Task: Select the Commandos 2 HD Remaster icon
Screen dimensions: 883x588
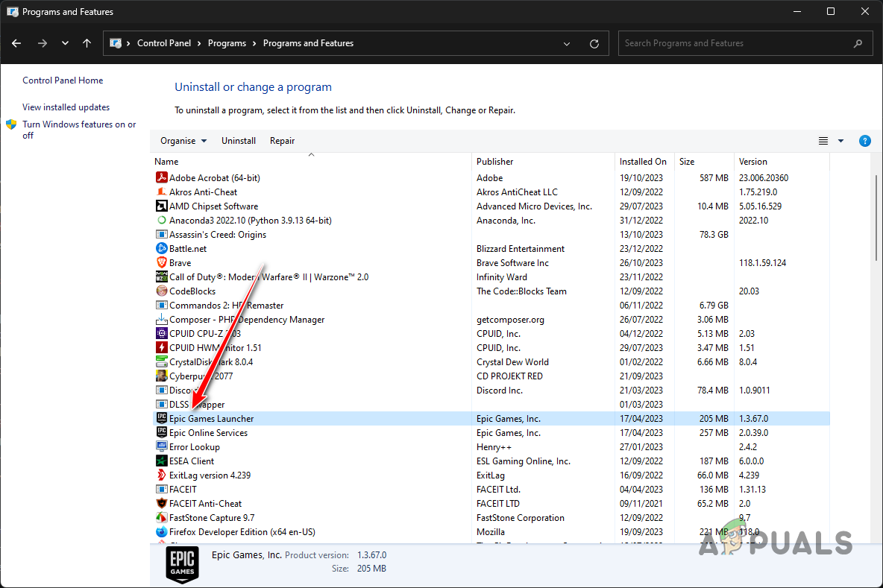Action: (162, 305)
